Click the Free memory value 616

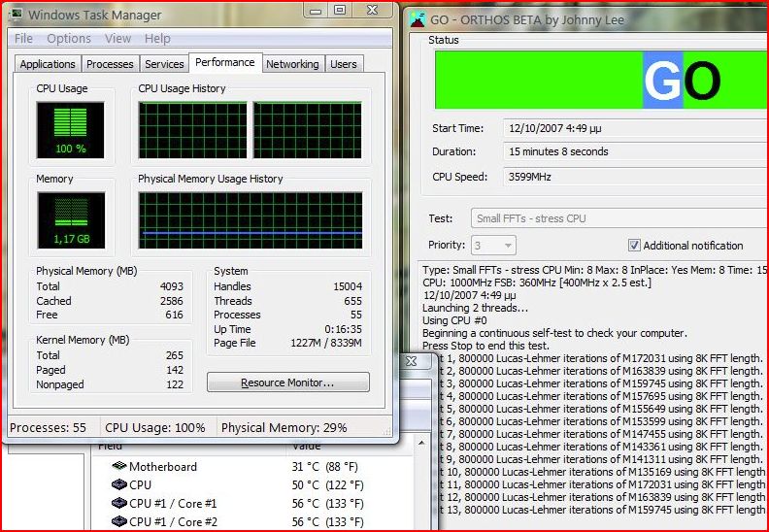click(x=174, y=315)
